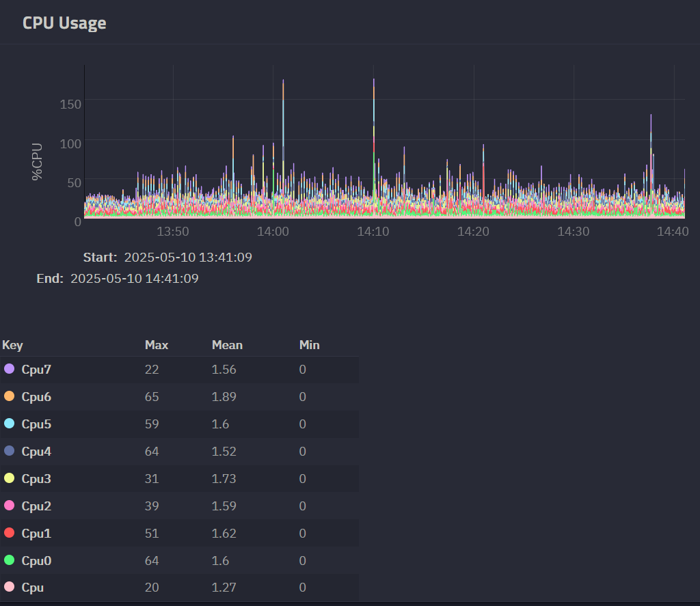Viewport: 700px width, 606px height.
Task: Select the Cpu7 legend label
Action: coord(36,370)
